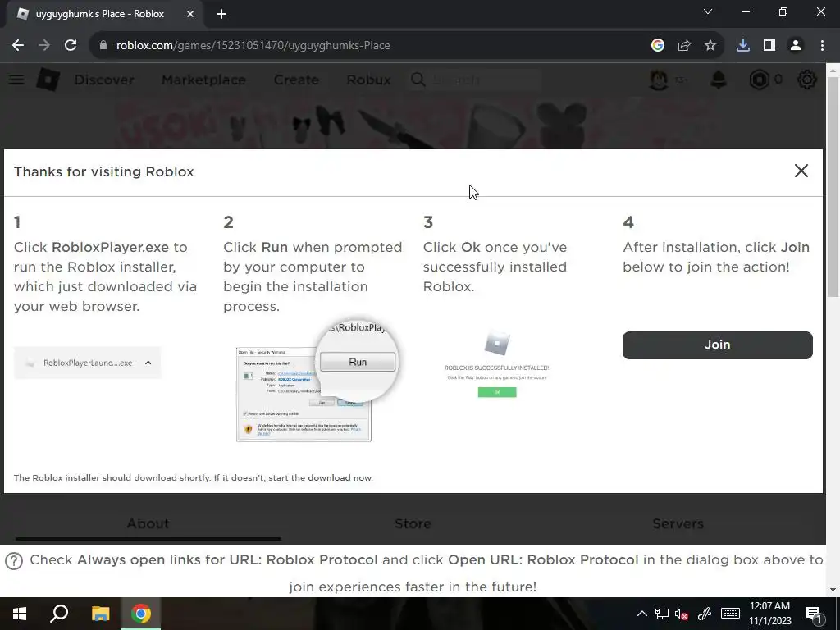840x630 pixels.
Task: Open the Roblox hamburger menu
Action: [x=16, y=80]
